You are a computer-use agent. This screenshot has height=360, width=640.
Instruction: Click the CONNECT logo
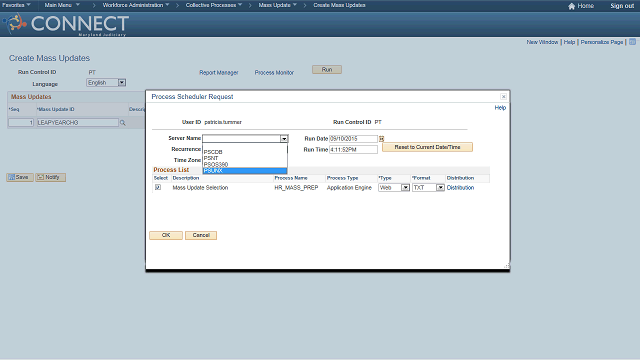point(66,24)
